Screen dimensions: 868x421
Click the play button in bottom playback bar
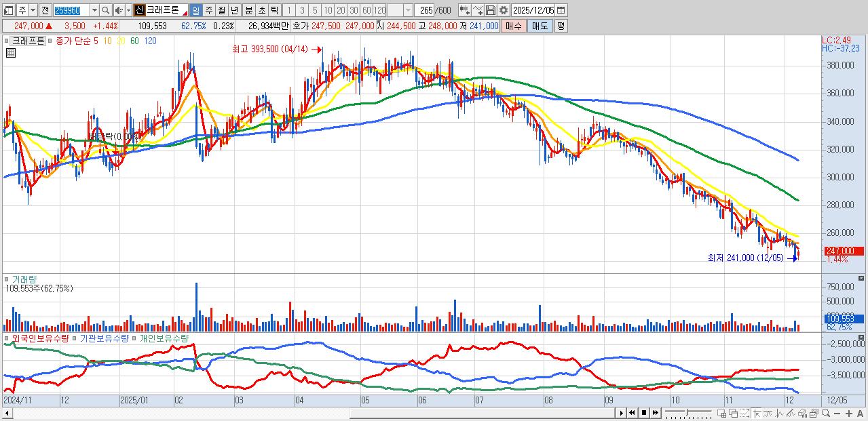[x=622, y=413]
